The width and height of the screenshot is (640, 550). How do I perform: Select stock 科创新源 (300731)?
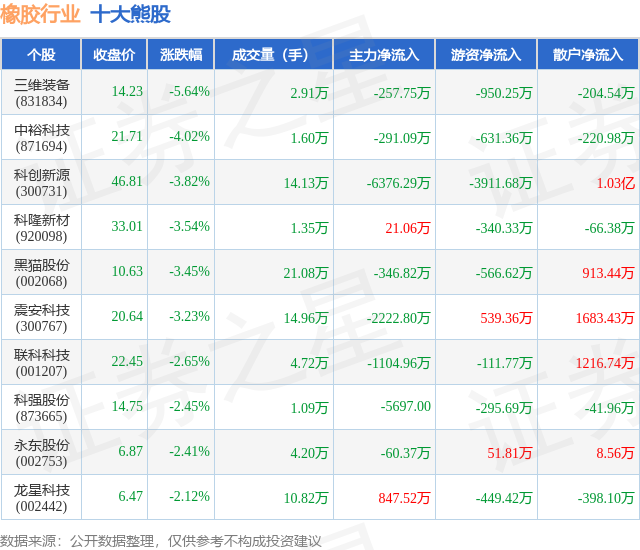pos(42,183)
